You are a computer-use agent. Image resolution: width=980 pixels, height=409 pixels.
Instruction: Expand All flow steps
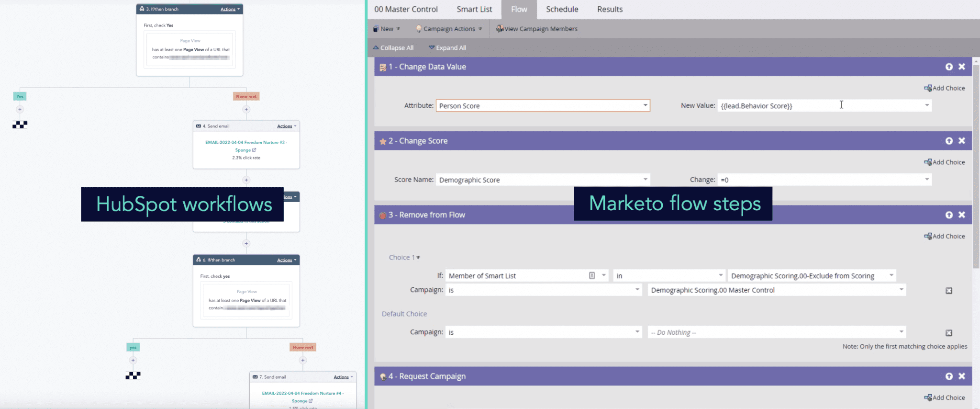coord(447,48)
